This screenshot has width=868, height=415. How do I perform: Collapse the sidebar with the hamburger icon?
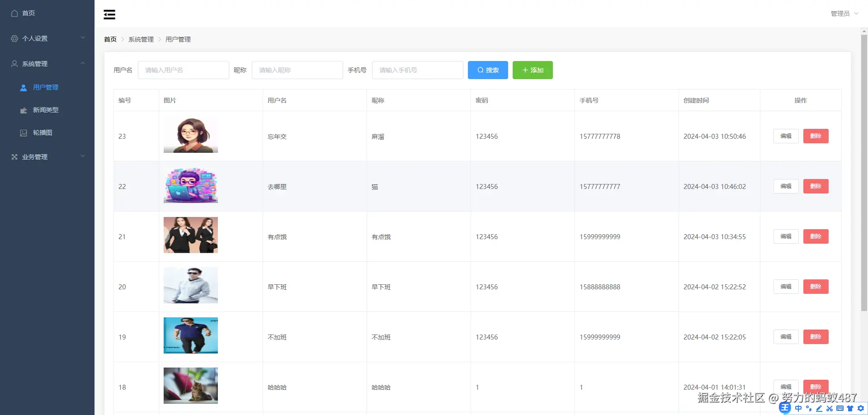(109, 14)
